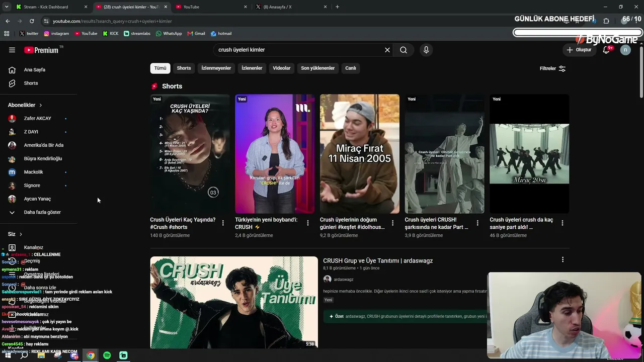Select the Tümü filter chip
This screenshot has width=644, height=362.
click(x=160, y=68)
